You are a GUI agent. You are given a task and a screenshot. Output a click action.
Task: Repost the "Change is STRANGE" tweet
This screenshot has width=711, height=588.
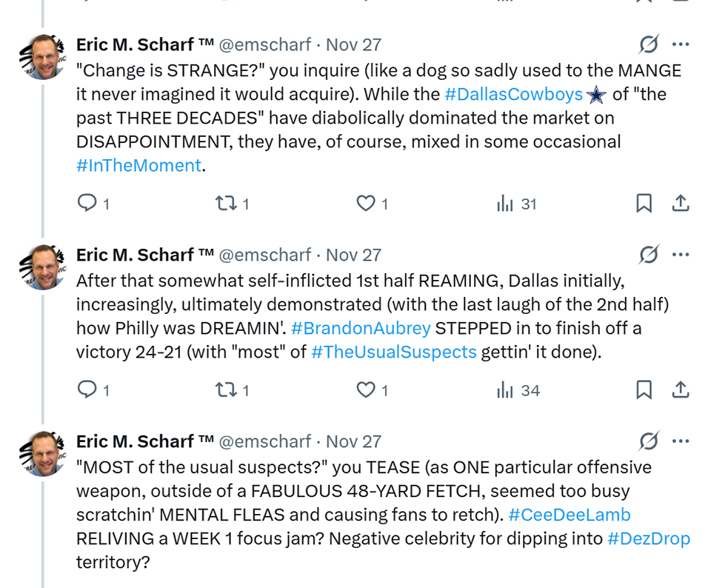(224, 203)
